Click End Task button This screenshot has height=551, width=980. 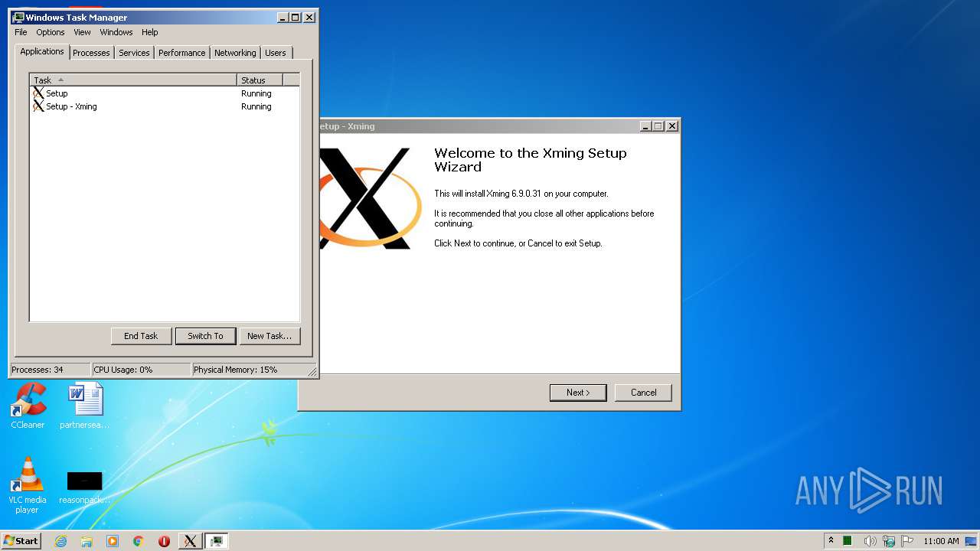[141, 336]
